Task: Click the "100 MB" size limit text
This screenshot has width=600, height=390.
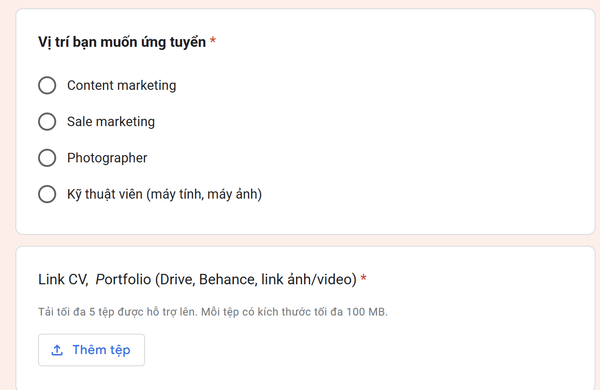Action: point(367,312)
